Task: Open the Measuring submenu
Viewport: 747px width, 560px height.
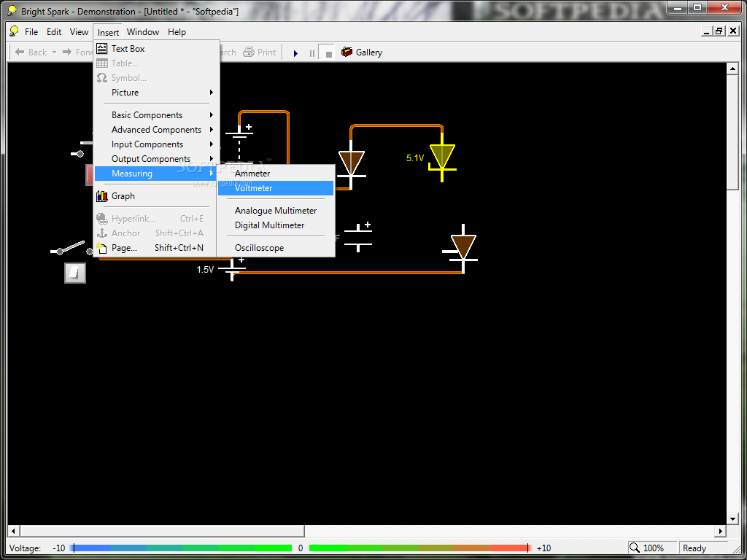Action: [x=157, y=174]
